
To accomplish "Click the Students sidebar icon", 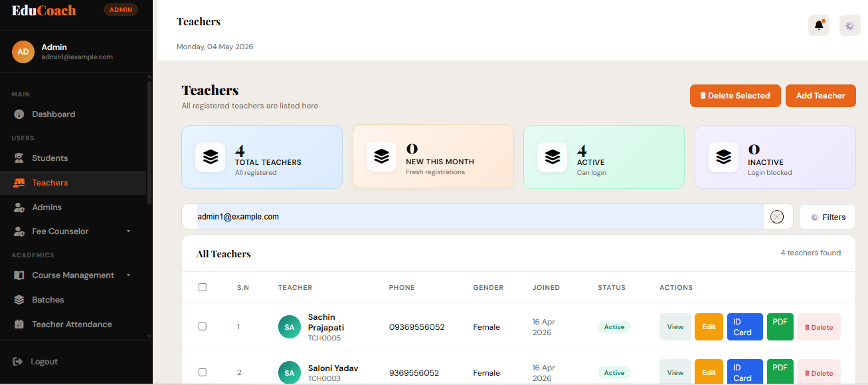I will pyautogui.click(x=19, y=158).
